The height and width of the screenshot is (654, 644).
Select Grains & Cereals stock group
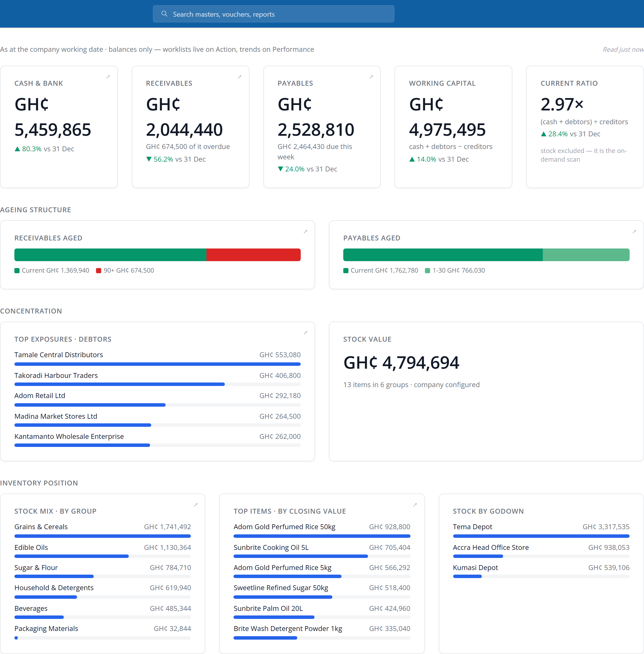pyautogui.click(x=102, y=530)
